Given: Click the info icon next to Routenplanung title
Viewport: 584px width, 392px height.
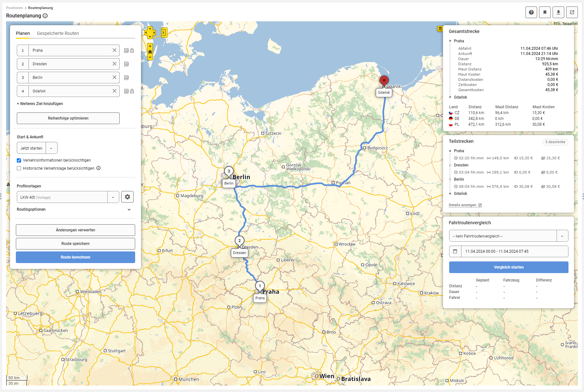Looking at the screenshot, I should click(45, 16).
